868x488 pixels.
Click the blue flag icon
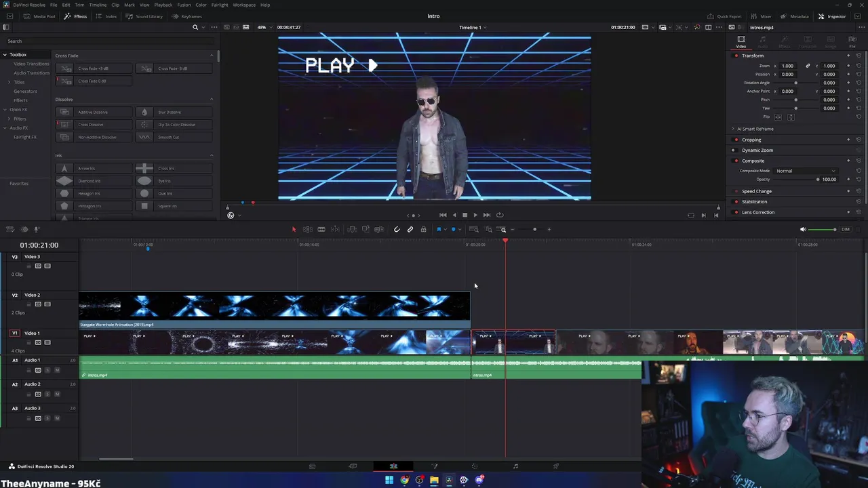click(x=439, y=230)
